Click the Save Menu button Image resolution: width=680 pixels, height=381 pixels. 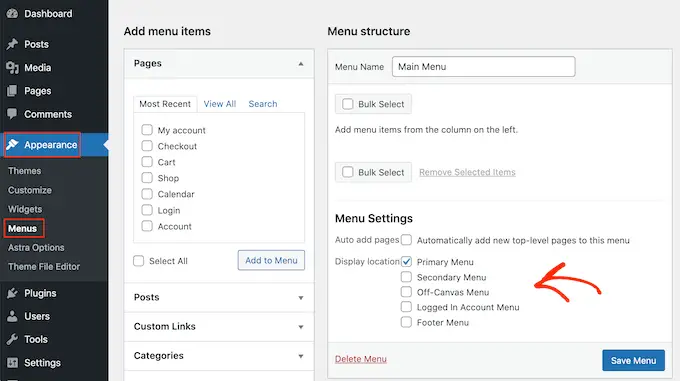(633, 360)
